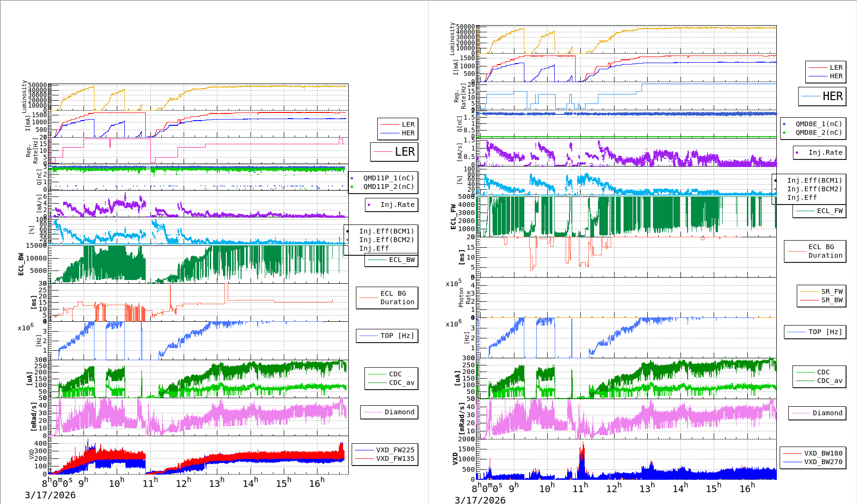
Task: Click the ECL_BW y-axis title
Action: pyautogui.click(x=21, y=264)
